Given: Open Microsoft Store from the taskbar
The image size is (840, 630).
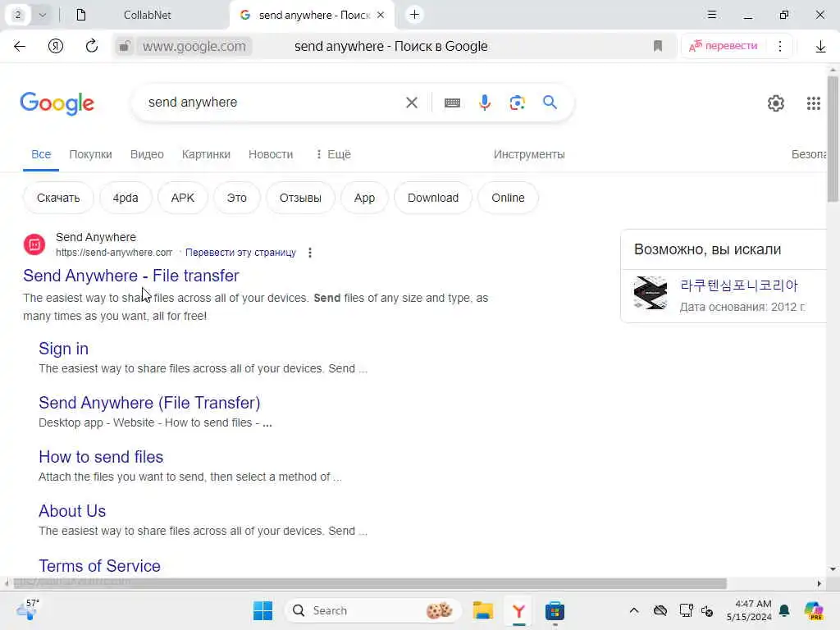Looking at the screenshot, I should point(555,610).
